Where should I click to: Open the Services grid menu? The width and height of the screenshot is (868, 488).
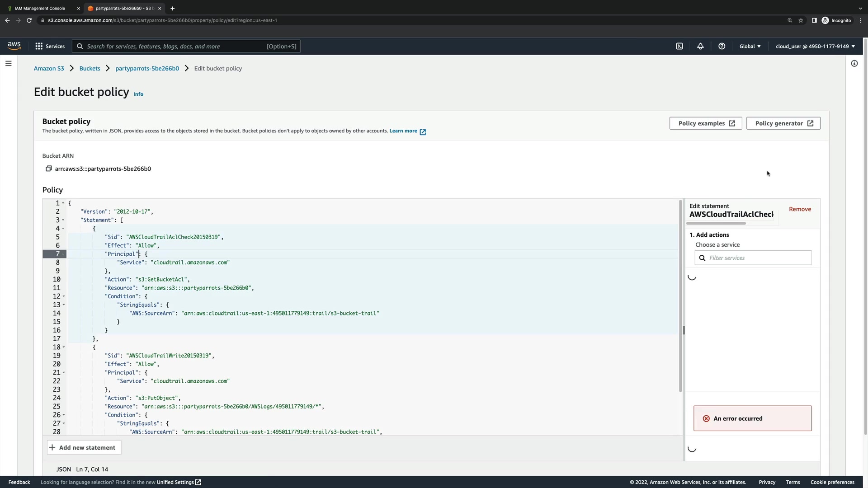click(x=50, y=46)
